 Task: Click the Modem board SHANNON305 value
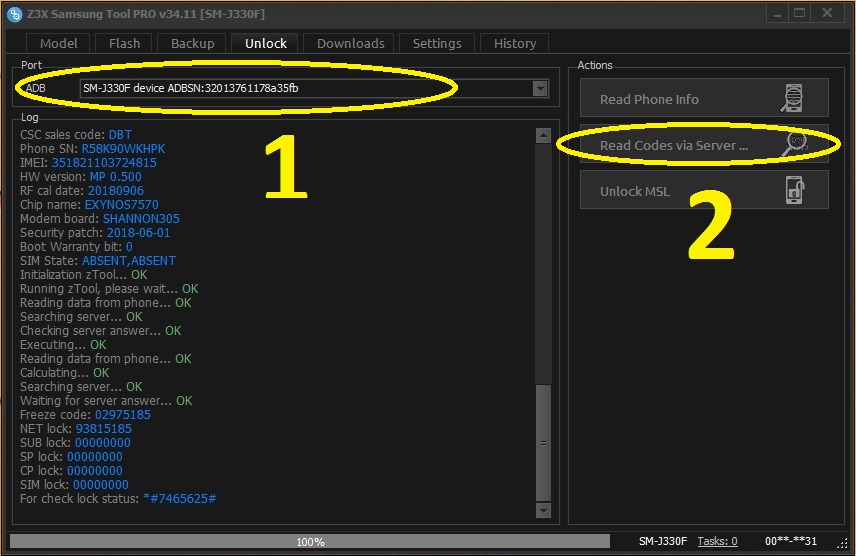coord(141,218)
